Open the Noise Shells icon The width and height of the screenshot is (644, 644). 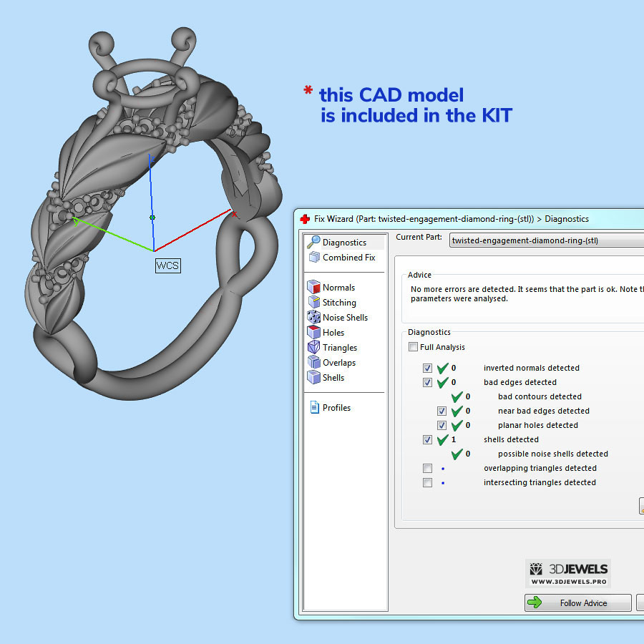(313, 318)
